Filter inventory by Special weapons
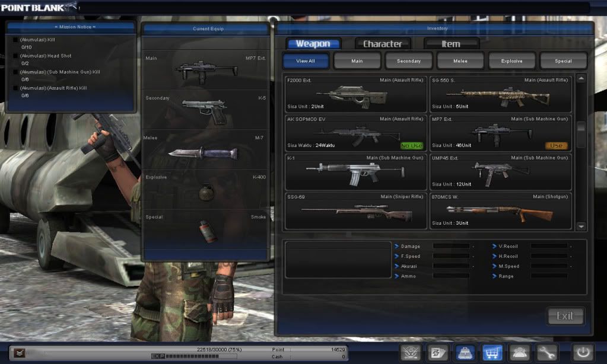 [x=563, y=60]
